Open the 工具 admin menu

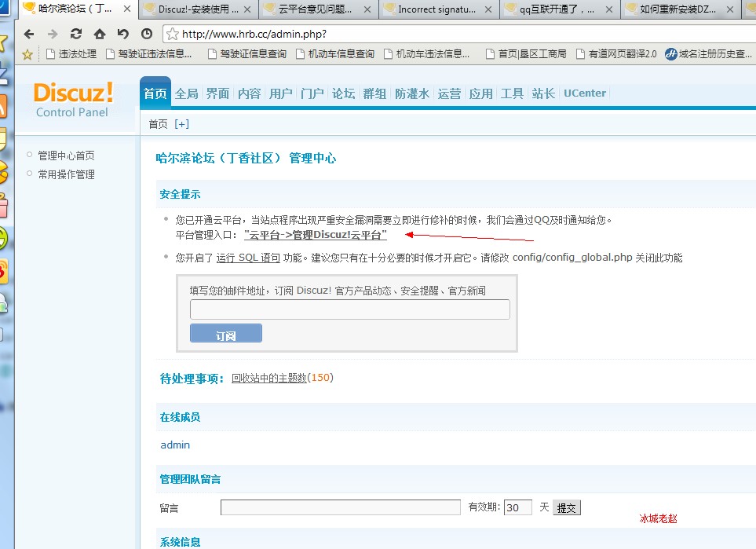512,93
